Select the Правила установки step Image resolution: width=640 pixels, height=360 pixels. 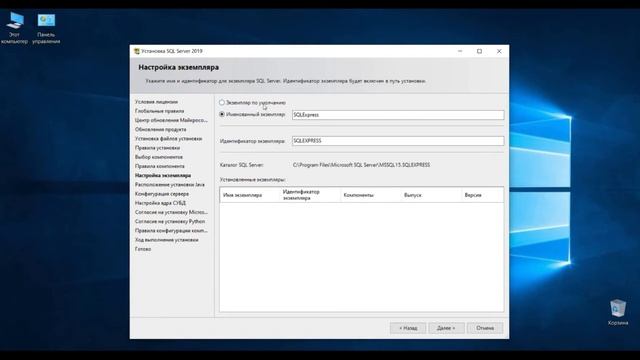coord(157,148)
